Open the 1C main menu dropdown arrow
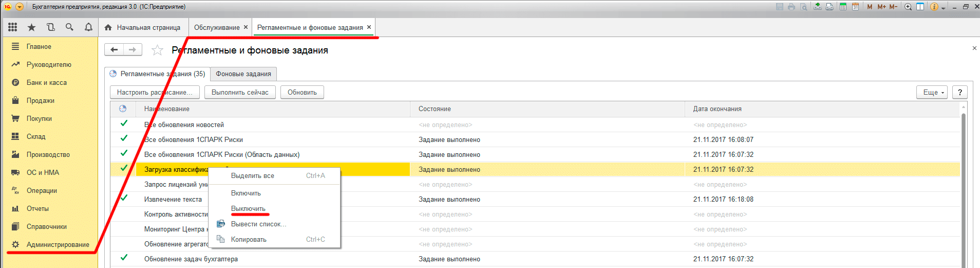This screenshot has height=268, width=980. [20, 7]
